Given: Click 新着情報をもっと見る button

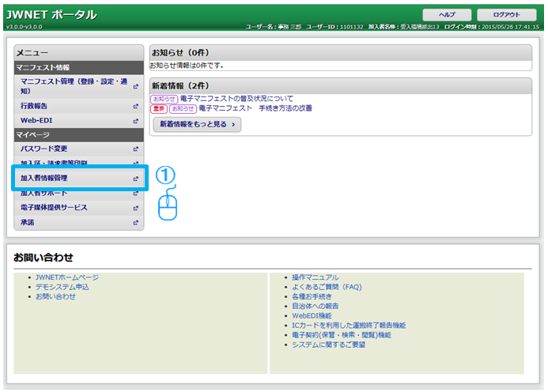Looking at the screenshot, I should tap(197, 124).
